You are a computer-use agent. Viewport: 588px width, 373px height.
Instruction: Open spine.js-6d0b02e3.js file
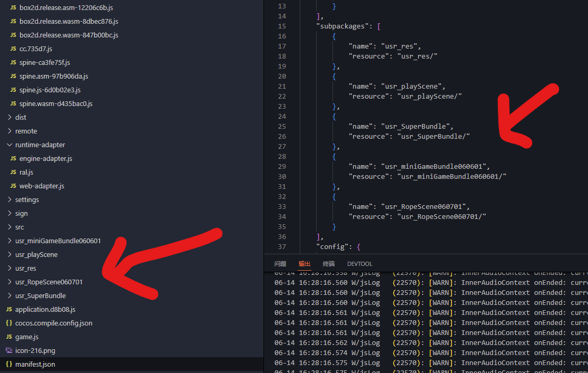50,90
